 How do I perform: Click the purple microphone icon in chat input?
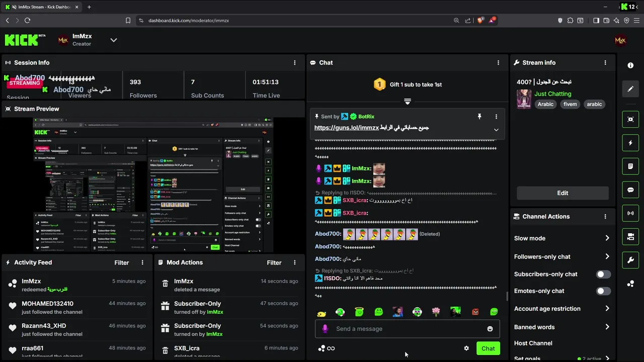click(x=325, y=329)
